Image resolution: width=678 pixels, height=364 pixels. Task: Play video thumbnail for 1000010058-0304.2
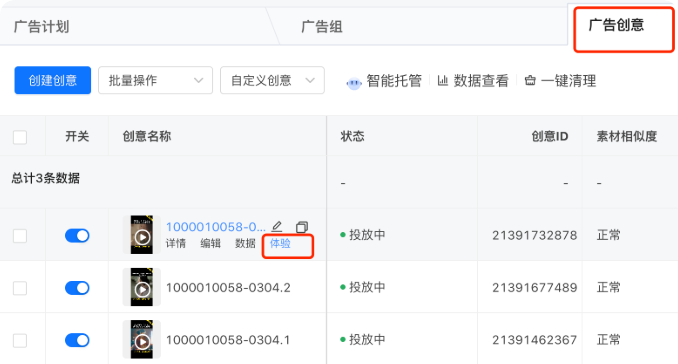click(x=142, y=287)
